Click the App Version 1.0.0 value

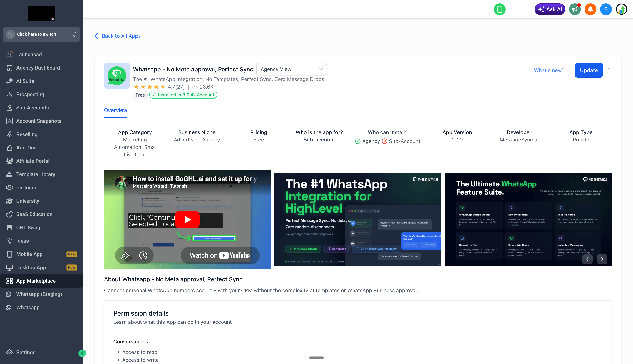(x=457, y=140)
